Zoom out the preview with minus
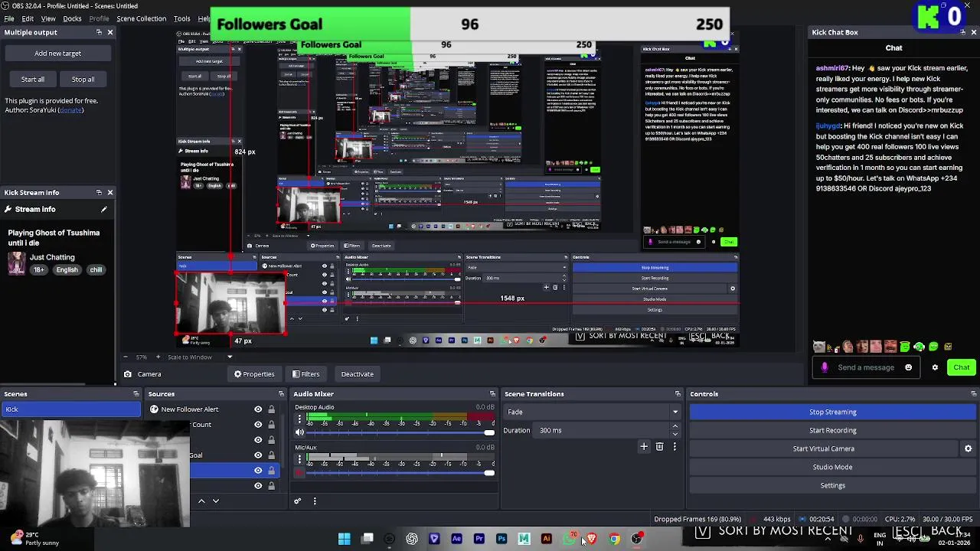Screen dimensions: 980x551 tap(126, 357)
